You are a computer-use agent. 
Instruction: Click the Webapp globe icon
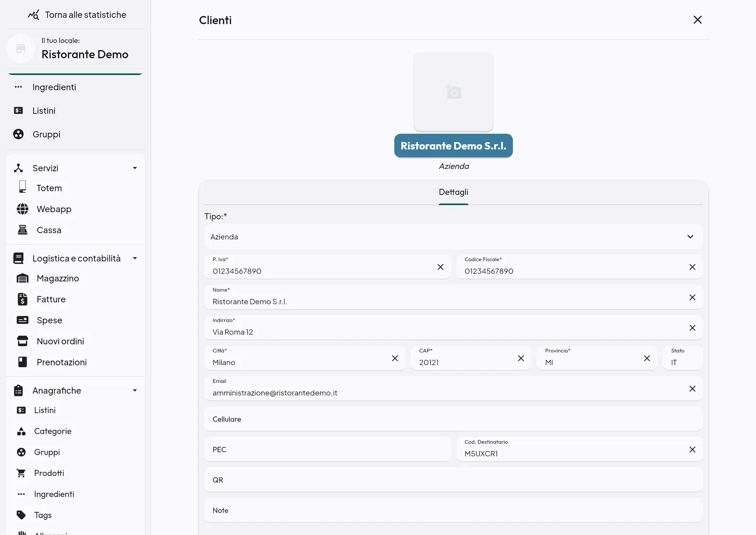coord(22,209)
